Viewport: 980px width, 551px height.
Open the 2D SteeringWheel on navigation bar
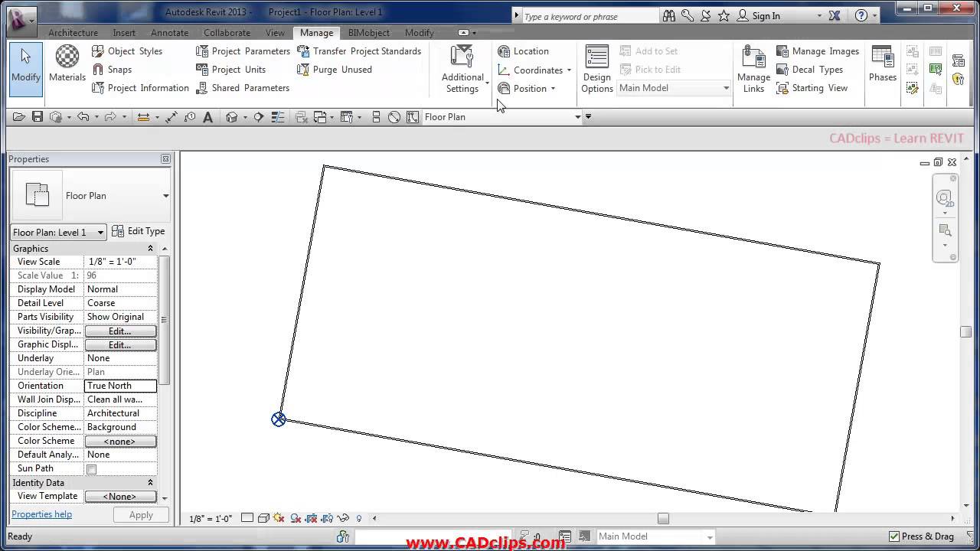pos(946,197)
